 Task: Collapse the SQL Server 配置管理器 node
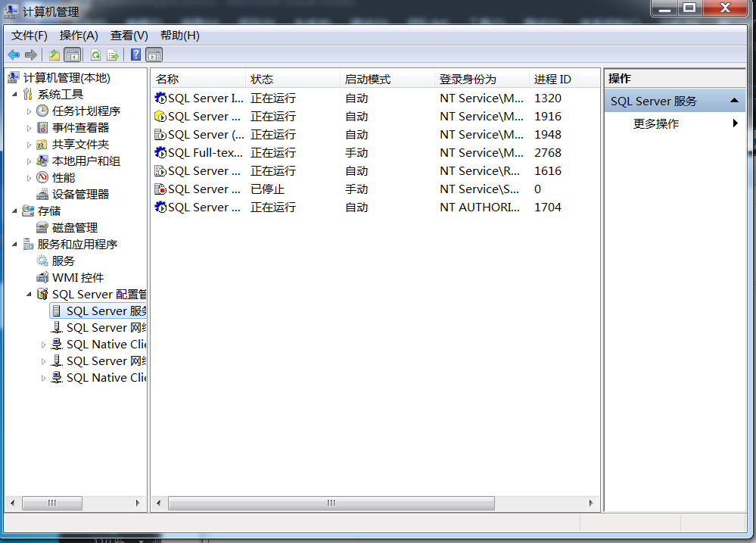coord(29,295)
